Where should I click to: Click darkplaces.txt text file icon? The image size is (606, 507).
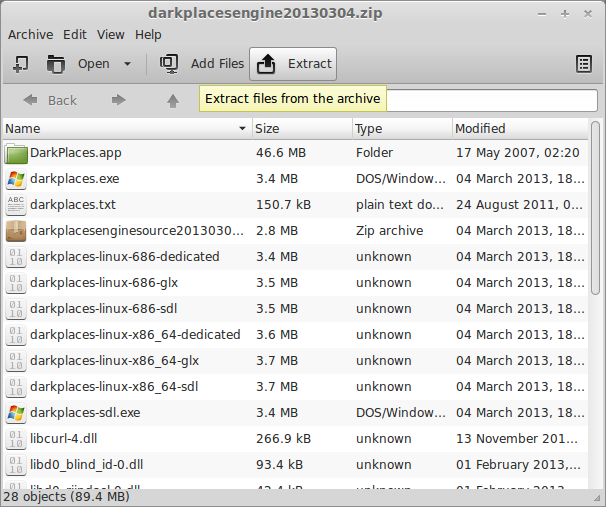point(16,205)
